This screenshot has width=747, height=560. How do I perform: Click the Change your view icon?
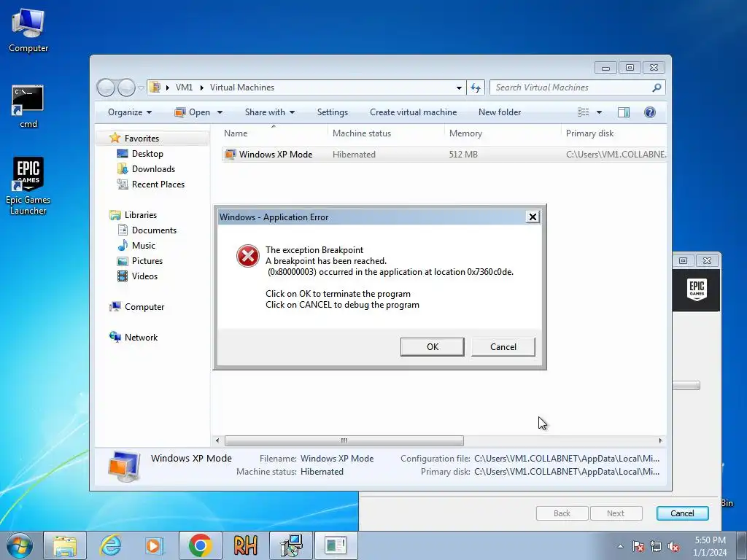[x=584, y=112]
